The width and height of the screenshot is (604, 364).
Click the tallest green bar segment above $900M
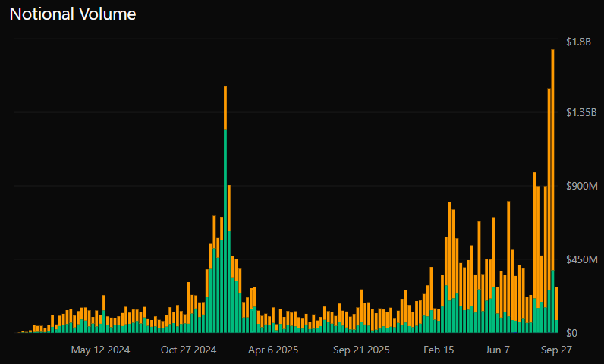click(x=225, y=231)
